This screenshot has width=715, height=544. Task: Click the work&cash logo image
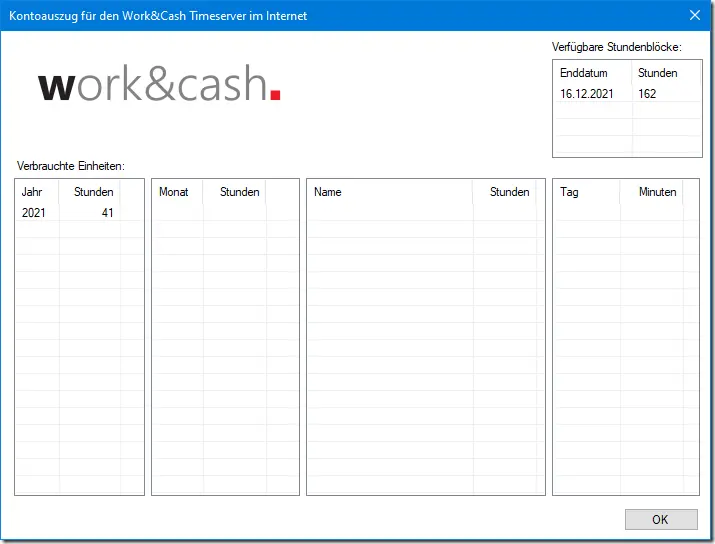[x=159, y=83]
